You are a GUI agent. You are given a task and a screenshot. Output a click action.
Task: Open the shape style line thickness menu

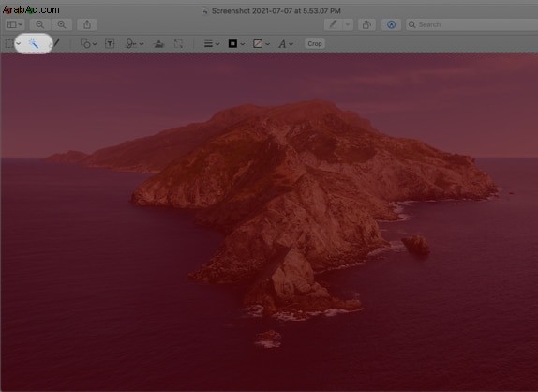(x=212, y=43)
